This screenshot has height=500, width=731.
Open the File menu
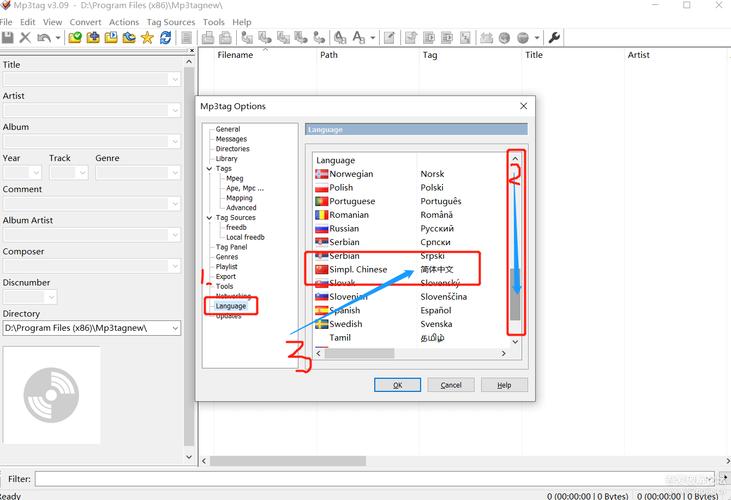pyautogui.click(x=6, y=22)
